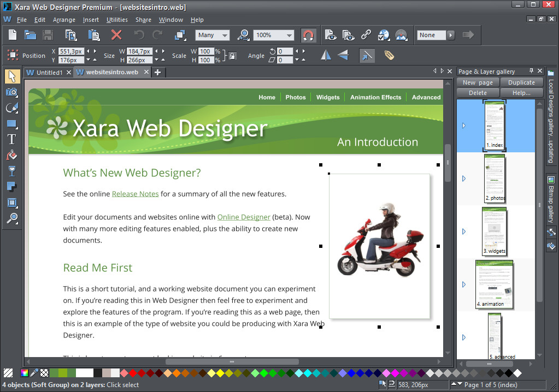Viewport: 559px width, 392px height.
Task: Open the Utilities menu
Action: pos(117,20)
